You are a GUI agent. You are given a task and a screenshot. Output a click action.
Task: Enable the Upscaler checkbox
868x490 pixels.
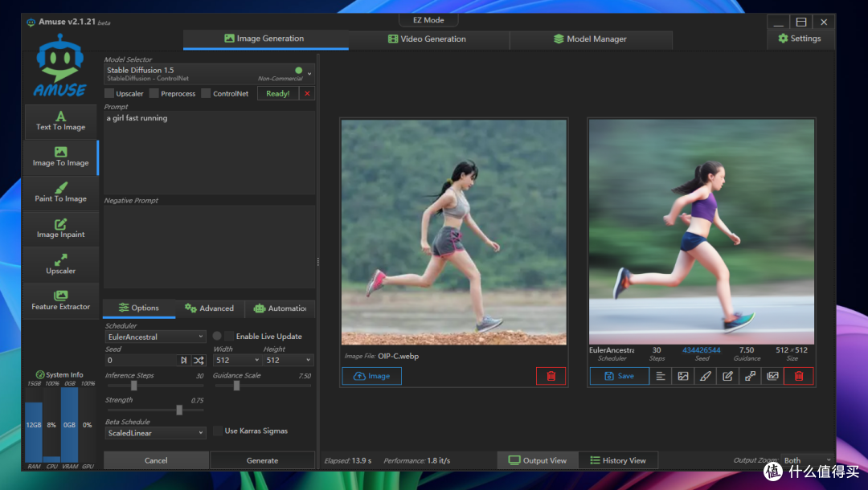[x=109, y=93]
